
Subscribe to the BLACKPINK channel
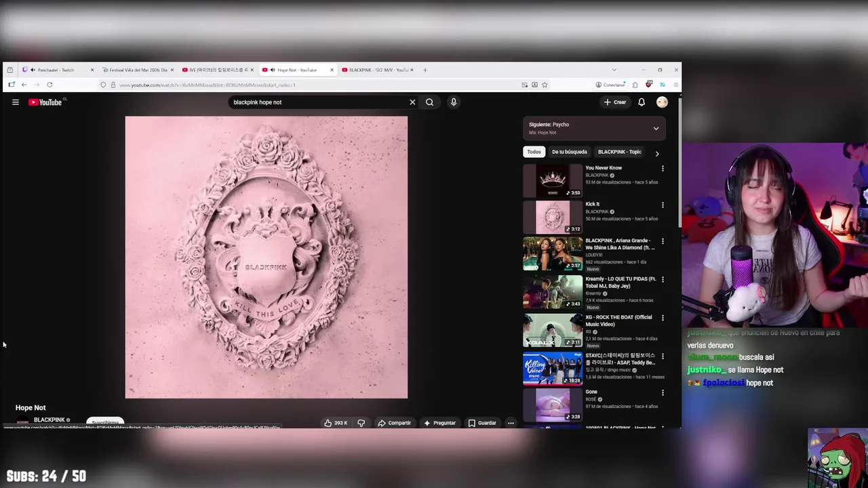[105, 422]
